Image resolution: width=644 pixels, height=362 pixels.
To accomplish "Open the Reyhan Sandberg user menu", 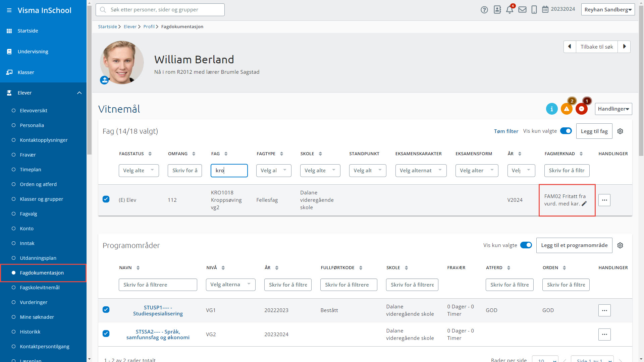I will tap(607, 10).
